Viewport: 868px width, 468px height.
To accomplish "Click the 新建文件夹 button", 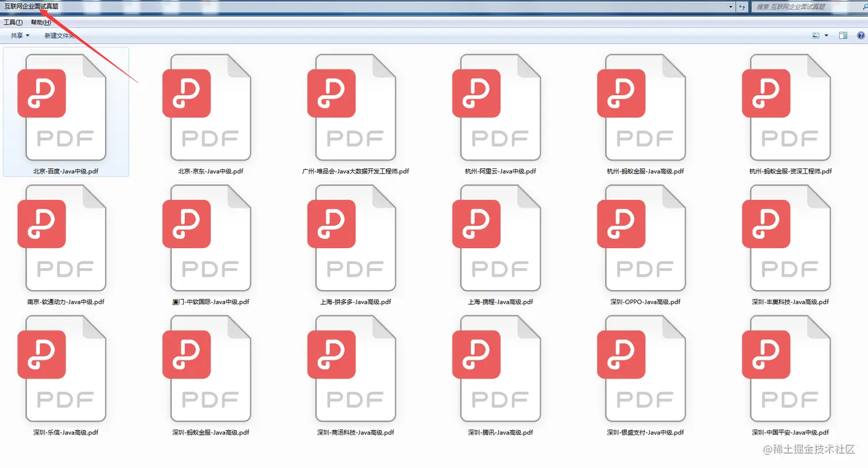I will coord(60,36).
